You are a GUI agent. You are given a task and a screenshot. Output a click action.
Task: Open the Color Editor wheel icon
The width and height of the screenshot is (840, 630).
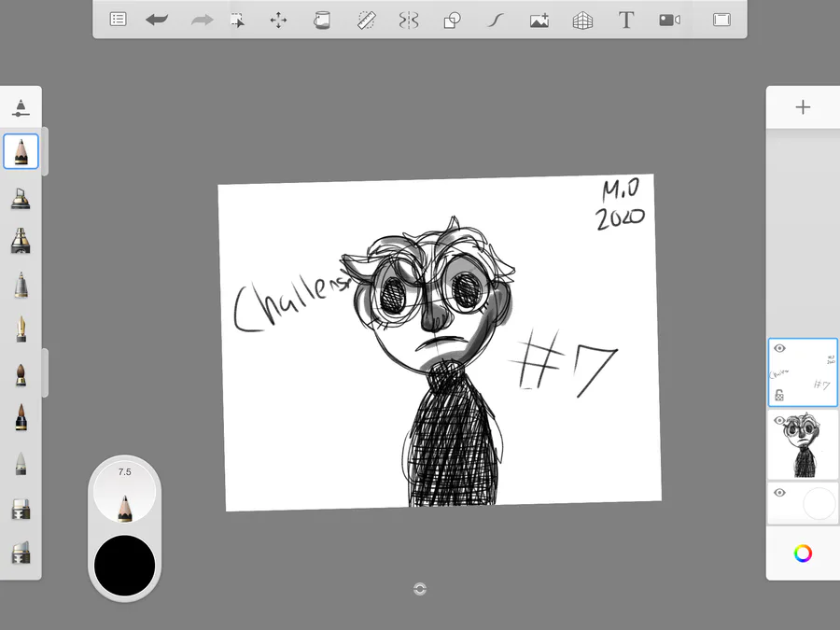click(803, 553)
